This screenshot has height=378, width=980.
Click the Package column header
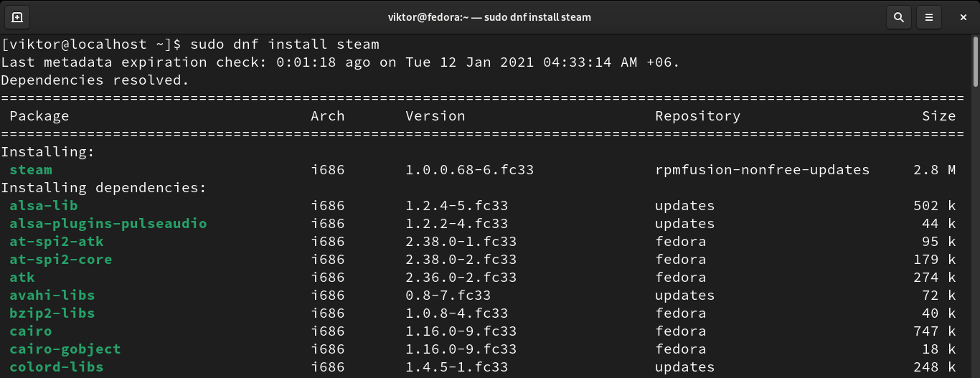coord(39,116)
